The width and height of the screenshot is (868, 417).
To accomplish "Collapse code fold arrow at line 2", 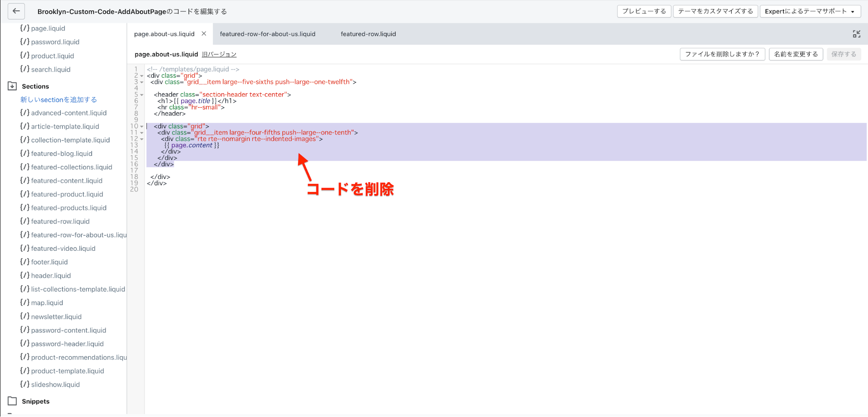I will [142, 76].
